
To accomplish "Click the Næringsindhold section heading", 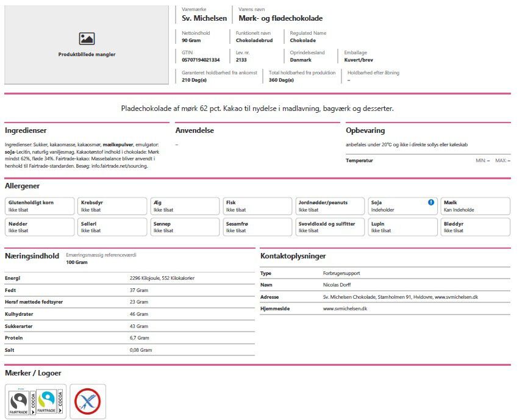I will point(32,256).
